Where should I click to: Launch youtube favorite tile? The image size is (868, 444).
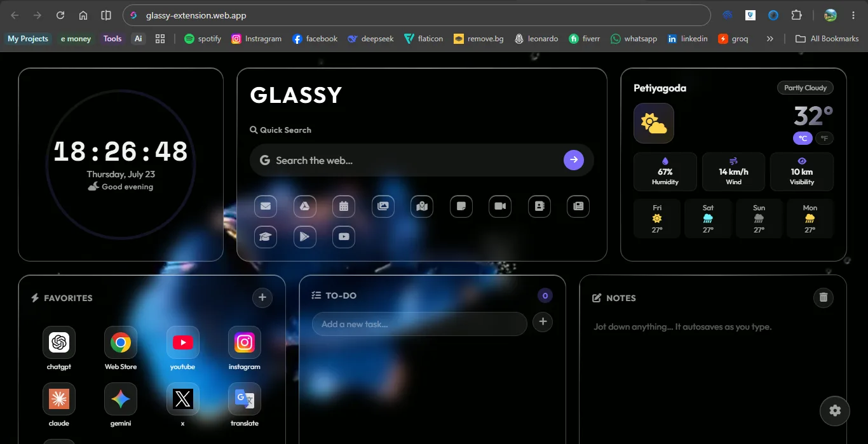tap(183, 348)
